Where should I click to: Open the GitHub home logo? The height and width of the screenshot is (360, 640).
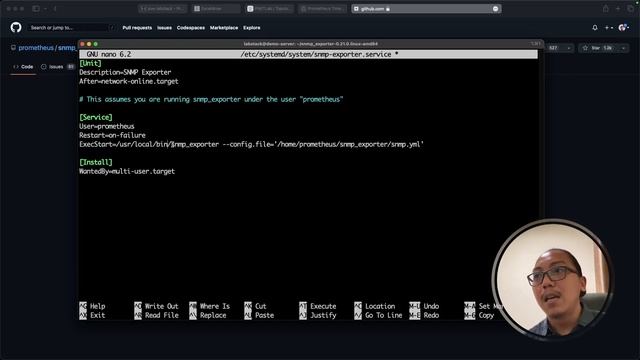click(16, 27)
